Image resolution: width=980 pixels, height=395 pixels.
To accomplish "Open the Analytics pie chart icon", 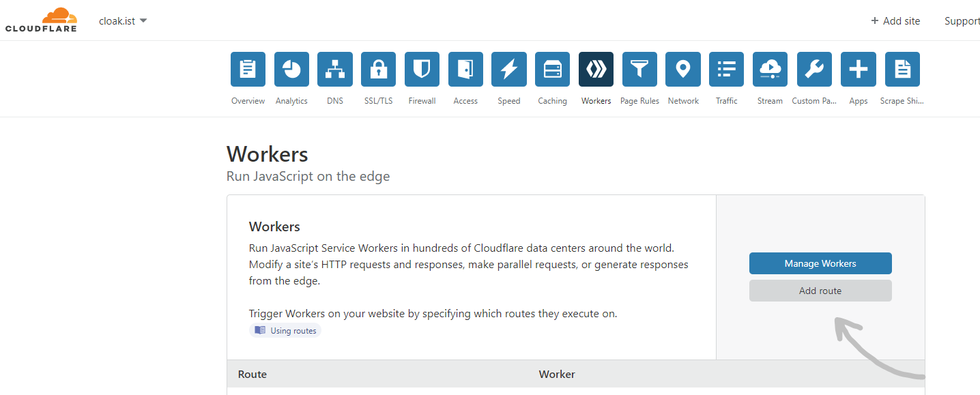I will (291, 70).
